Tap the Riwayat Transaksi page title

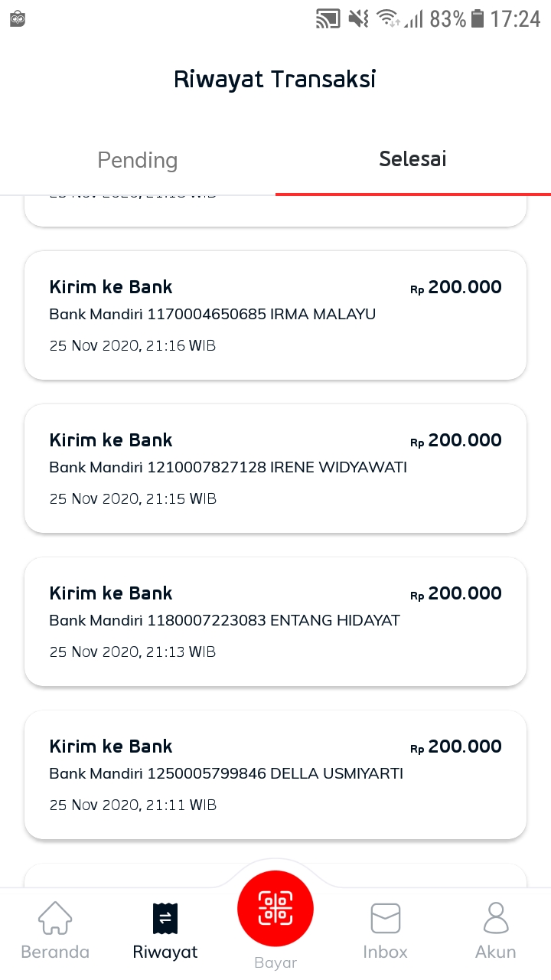[x=275, y=80]
